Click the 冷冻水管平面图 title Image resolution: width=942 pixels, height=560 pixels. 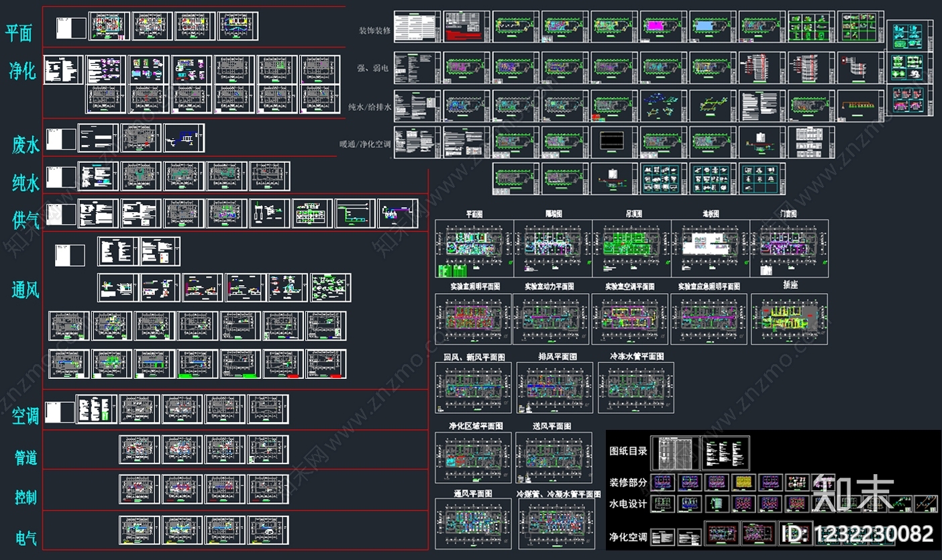636,357
